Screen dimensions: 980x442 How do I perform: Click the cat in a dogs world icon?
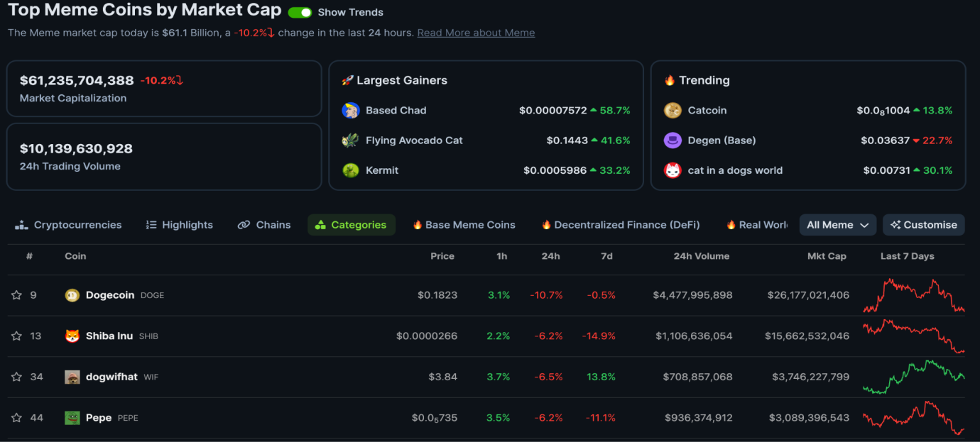coord(673,170)
